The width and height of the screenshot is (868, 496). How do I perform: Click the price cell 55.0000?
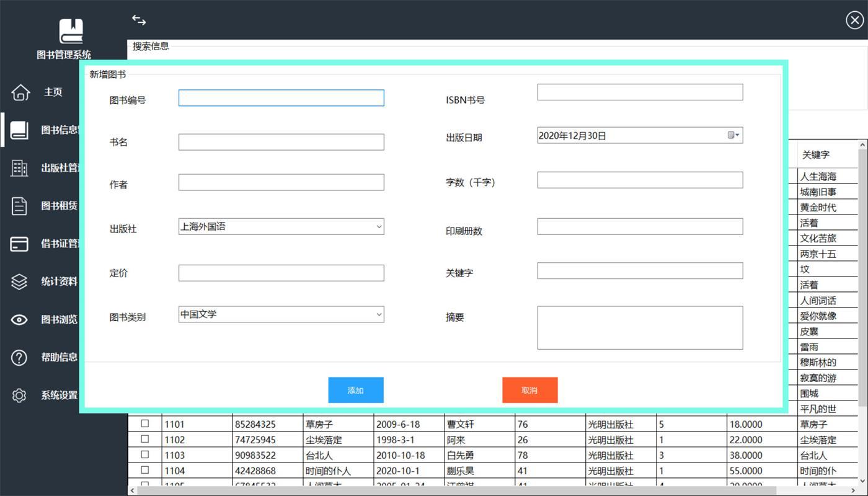[x=762, y=471]
